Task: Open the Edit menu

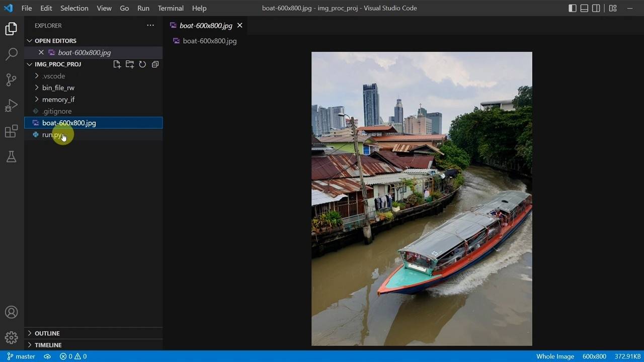Action: tap(46, 8)
